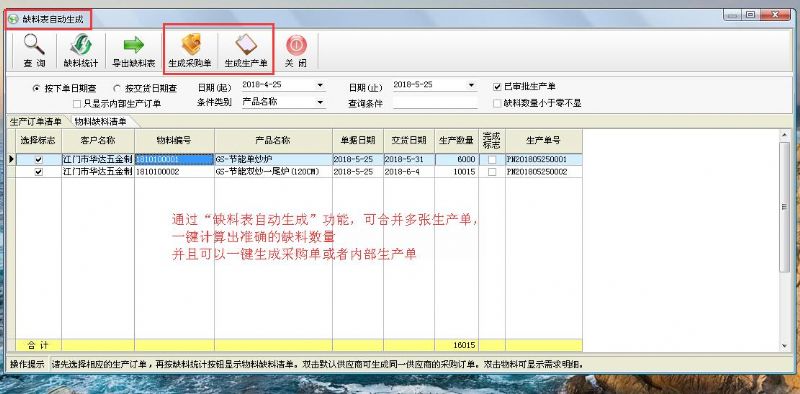Toggle 完成标志 checkbox for PM201805250002 row
Image resolution: width=800 pixels, height=394 pixels.
pyautogui.click(x=492, y=173)
